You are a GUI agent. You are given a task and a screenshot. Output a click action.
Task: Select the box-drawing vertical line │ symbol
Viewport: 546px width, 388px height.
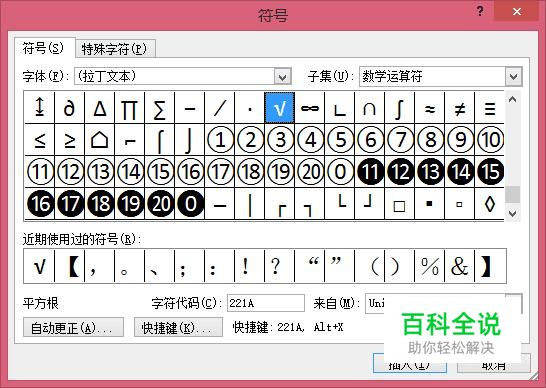(250, 204)
